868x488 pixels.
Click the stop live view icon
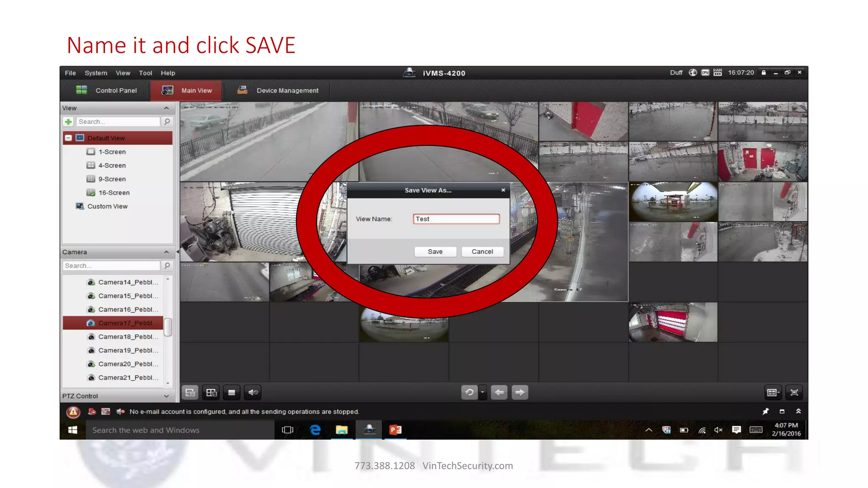pyautogui.click(x=231, y=393)
